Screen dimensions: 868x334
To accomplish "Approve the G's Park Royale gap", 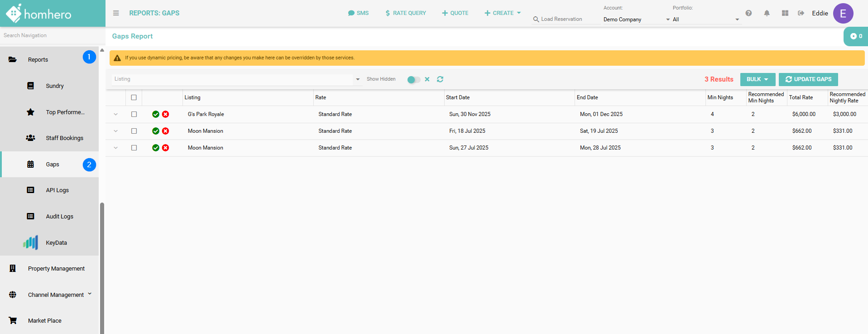I will coord(156,114).
